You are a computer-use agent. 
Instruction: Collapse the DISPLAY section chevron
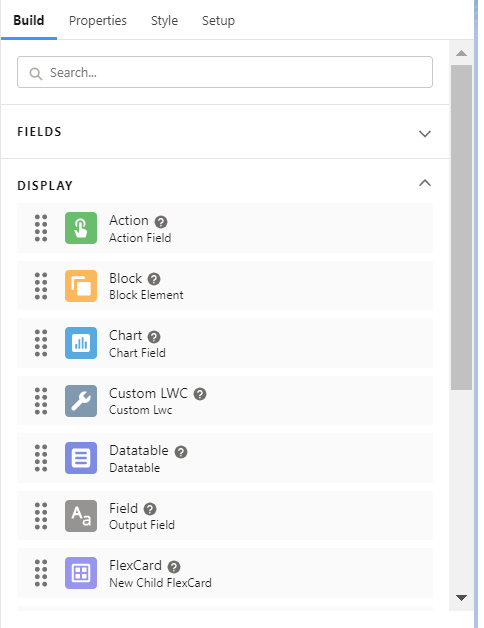tap(425, 183)
